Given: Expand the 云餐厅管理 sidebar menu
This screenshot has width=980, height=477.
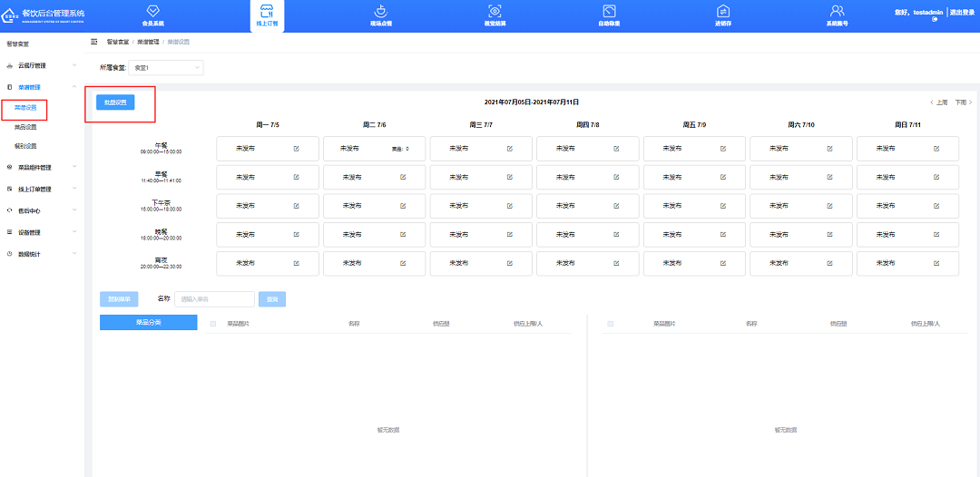Looking at the screenshot, I should pyautogui.click(x=40, y=65).
